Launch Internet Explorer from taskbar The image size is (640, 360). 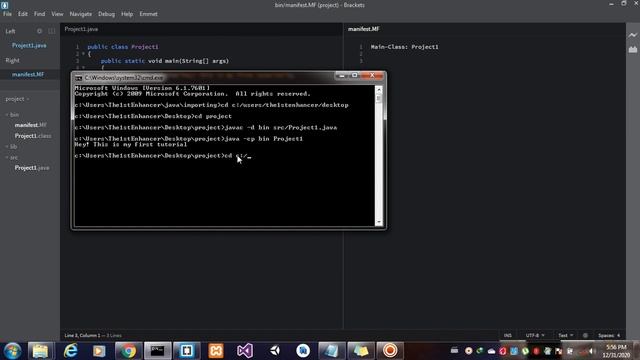pos(70,351)
